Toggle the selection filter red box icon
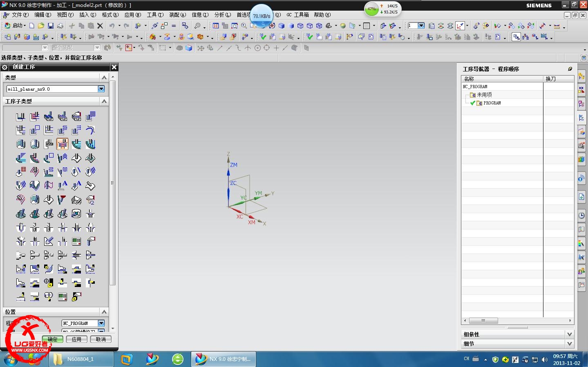Image resolution: width=588 pixels, height=367 pixels. 129,48
